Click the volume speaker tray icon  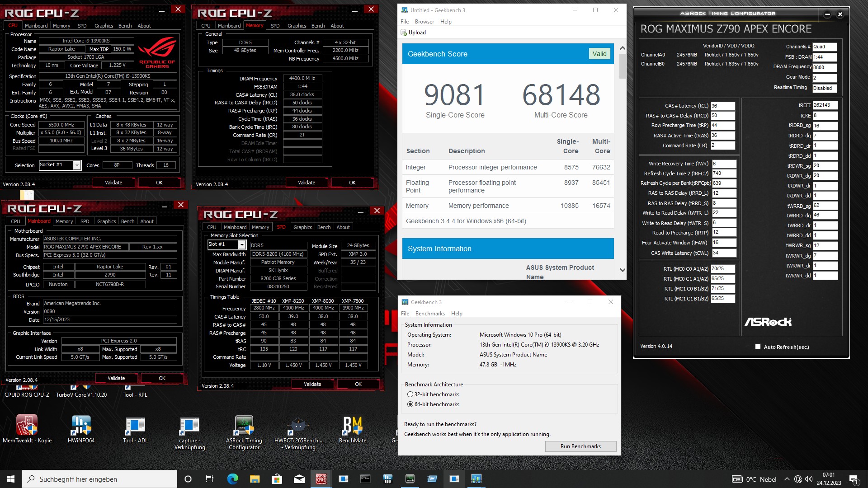click(x=809, y=479)
